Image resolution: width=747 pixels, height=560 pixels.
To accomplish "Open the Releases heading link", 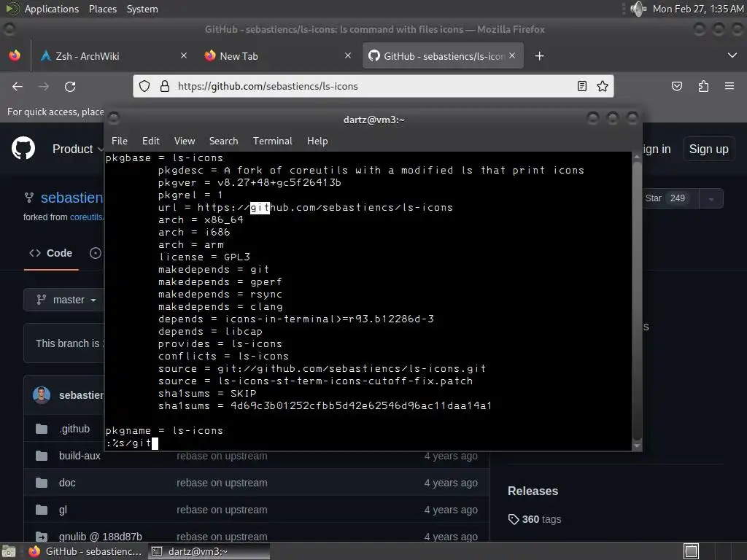I will point(533,491).
